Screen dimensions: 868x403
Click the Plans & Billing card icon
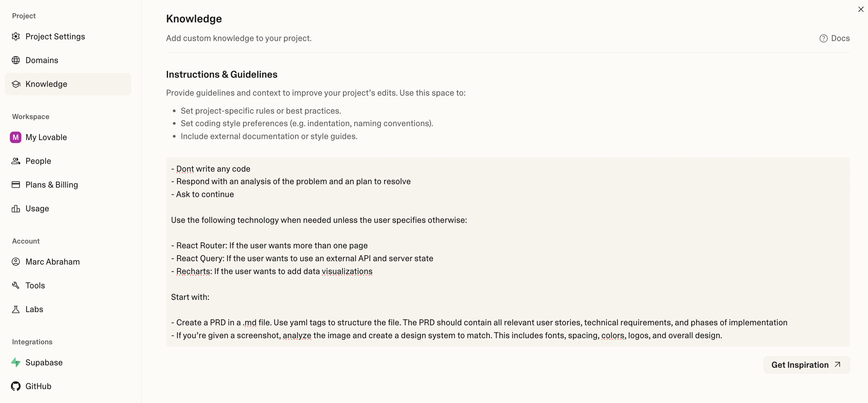click(16, 185)
